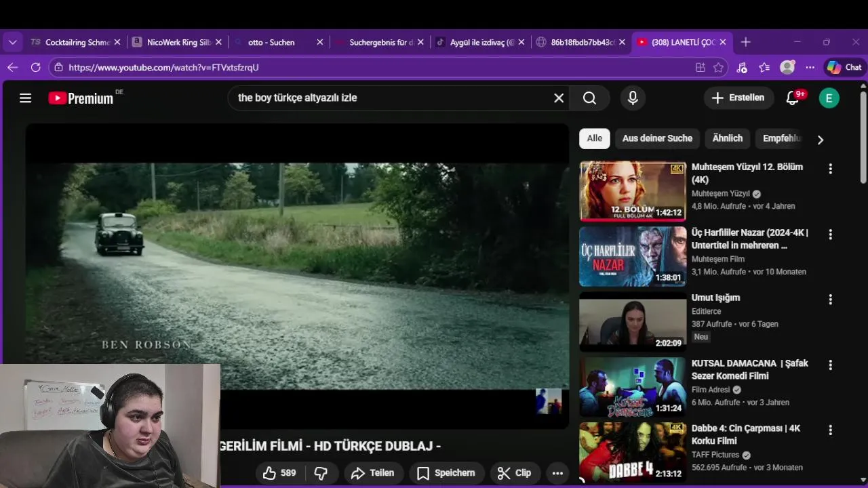Reload the page in the browser

35,67
